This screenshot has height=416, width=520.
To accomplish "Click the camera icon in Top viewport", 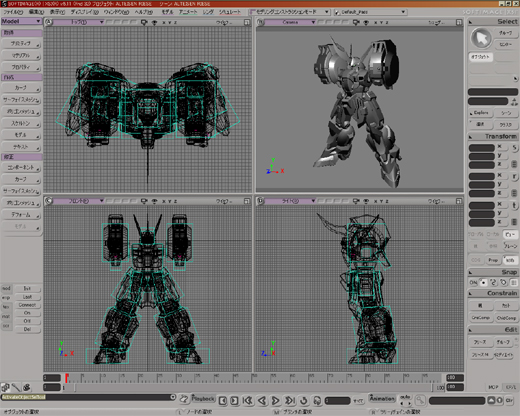I will click(x=144, y=22).
